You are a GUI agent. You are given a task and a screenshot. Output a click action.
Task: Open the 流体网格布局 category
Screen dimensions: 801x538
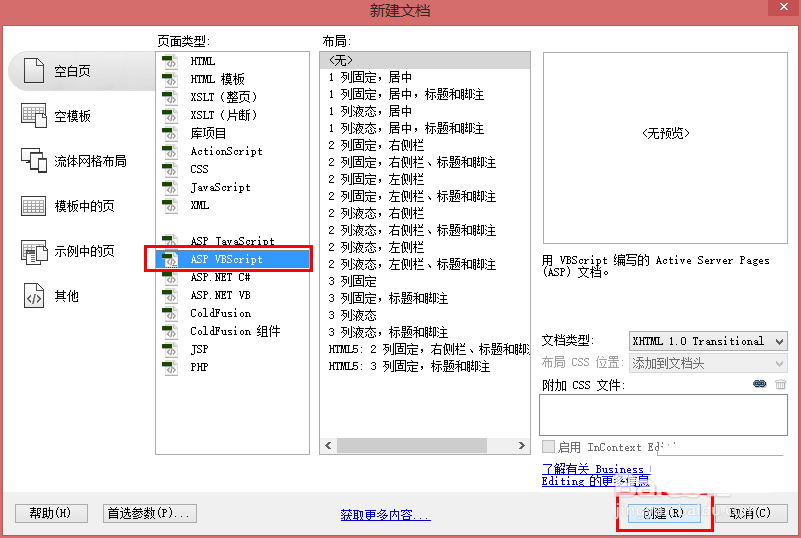coord(74,161)
